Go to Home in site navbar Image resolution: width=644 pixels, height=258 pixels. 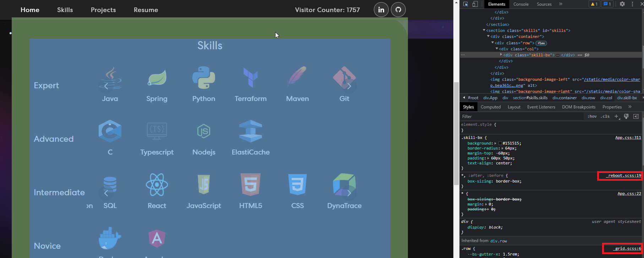point(30,10)
